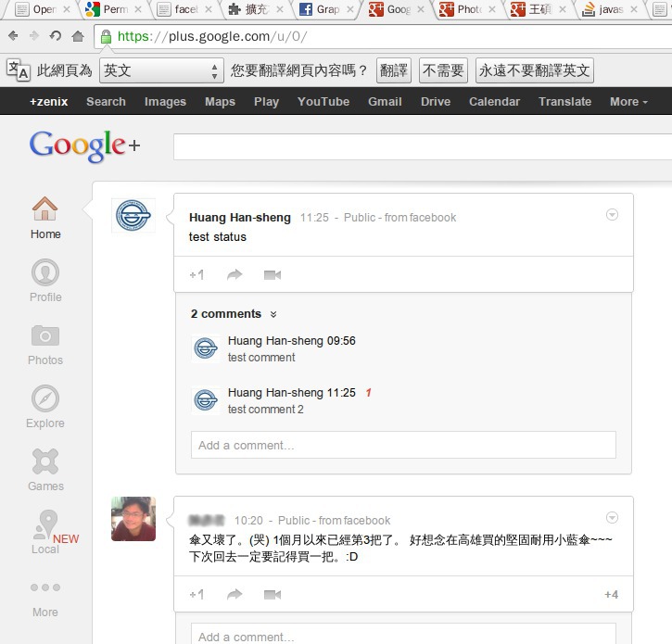The height and width of the screenshot is (644, 672).
Task: Open Photos in the sidebar
Action: 45,345
